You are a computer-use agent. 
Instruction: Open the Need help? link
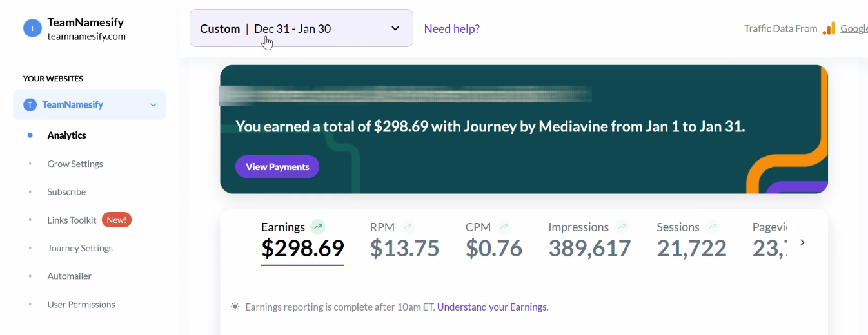point(451,28)
